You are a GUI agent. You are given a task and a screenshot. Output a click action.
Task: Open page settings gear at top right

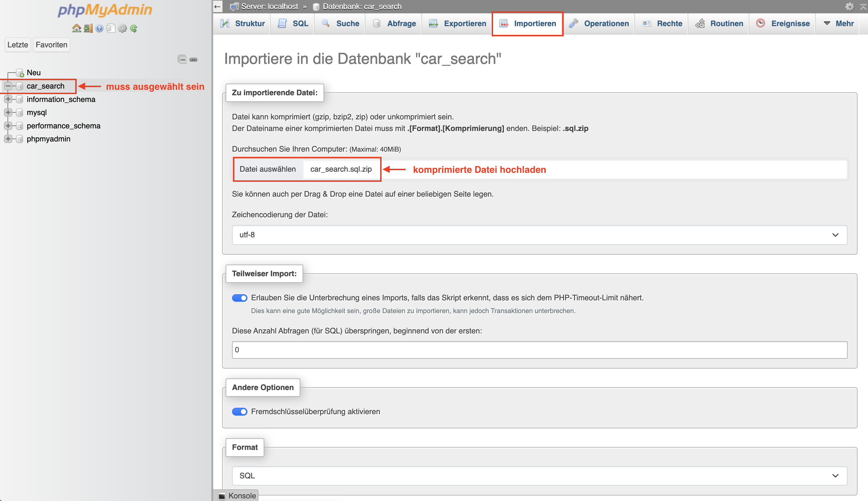(x=849, y=7)
